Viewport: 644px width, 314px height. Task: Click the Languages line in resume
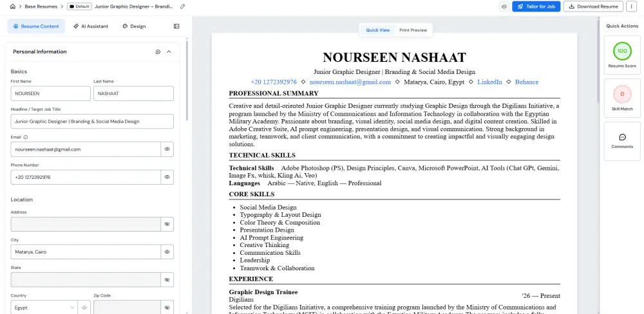pyautogui.click(x=305, y=183)
